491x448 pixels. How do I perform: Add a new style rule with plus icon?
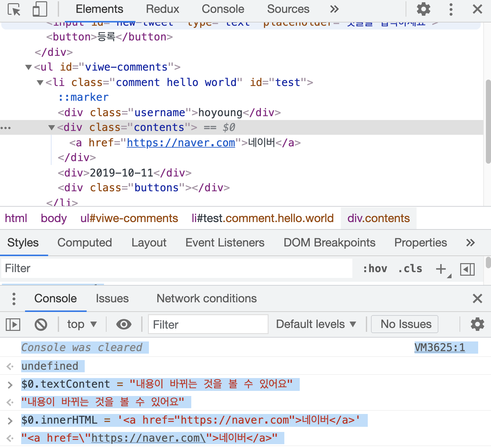[x=441, y=269]
